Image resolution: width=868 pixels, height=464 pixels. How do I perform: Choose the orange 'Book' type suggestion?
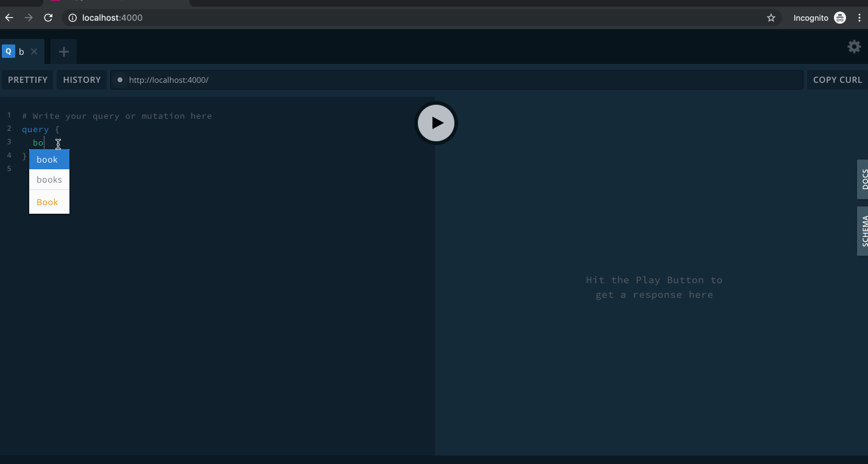pyautogui.click(x=47, y=202)
